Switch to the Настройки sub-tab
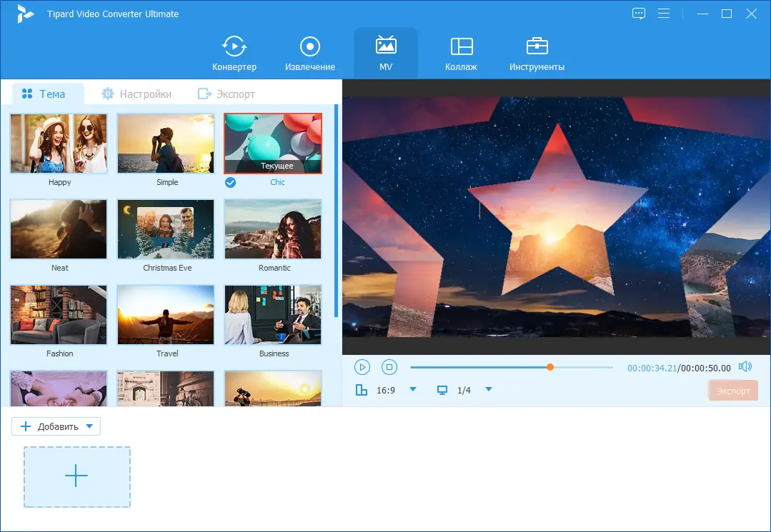771x532 pixels. pyautogui.click(x=136, y=94)
